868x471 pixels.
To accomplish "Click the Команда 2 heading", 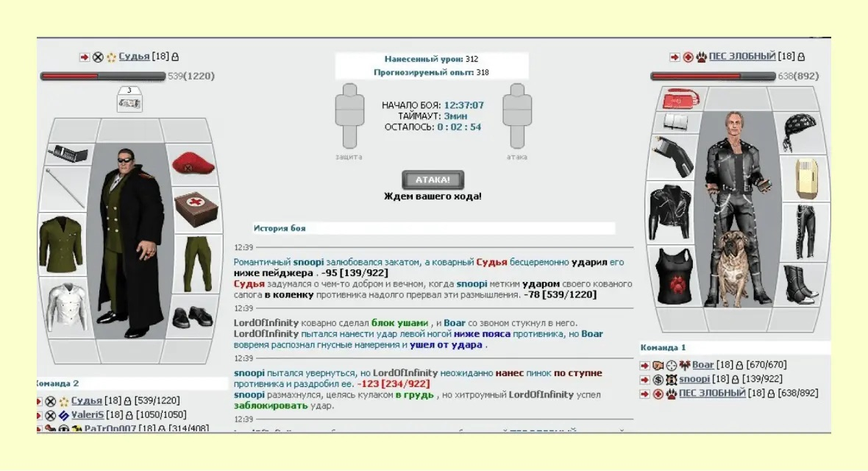I will 58,383.
